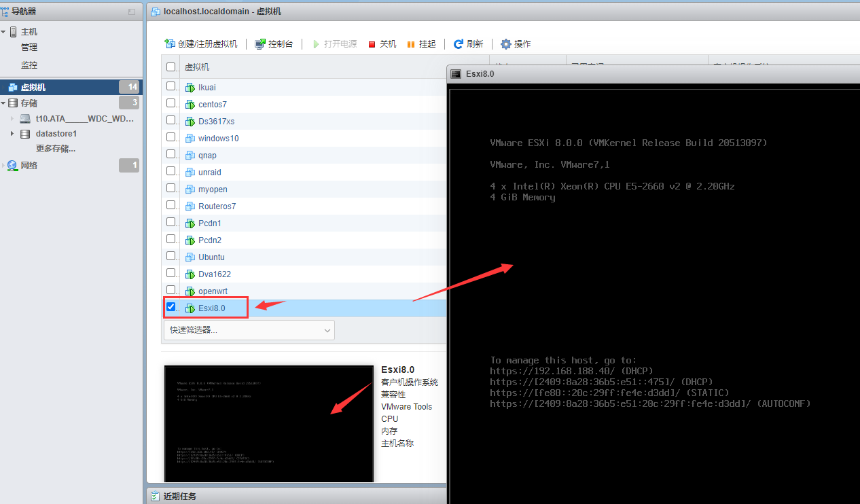Click the t10.ATA disk icon
The image size is (860, 504).
25,119
